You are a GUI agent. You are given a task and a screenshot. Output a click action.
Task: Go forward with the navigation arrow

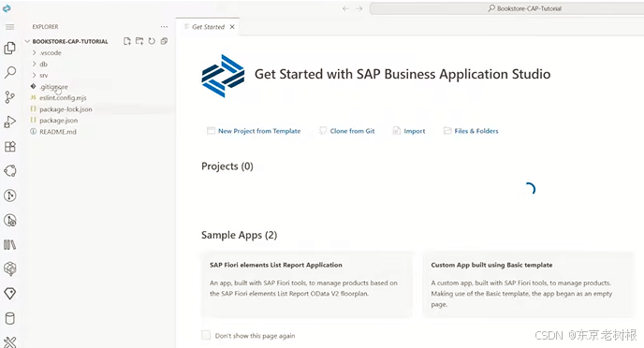point(359,8)
